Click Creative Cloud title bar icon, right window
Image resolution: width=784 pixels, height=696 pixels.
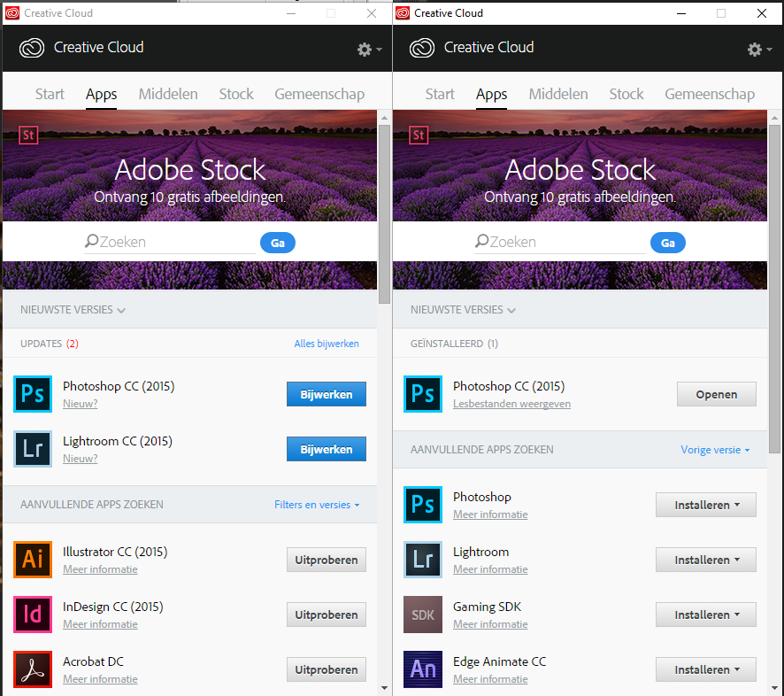tap(403, 13)
